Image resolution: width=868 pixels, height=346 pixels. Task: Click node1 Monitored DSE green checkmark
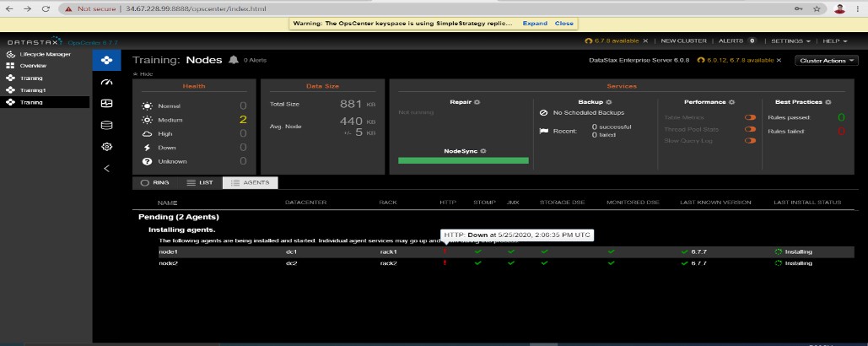(611, 251)
